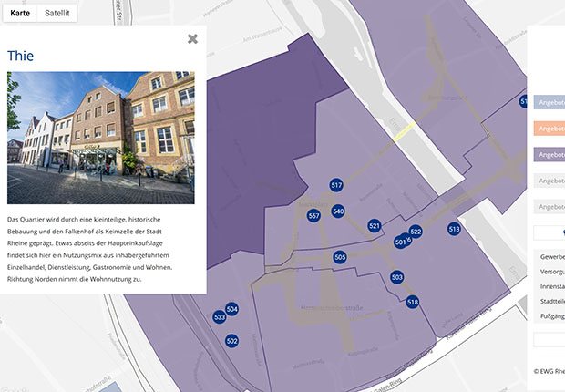Viewport: 565px width, 392px height.
Task: Switch to the Karte map view
Action: (x=20, y=14)
